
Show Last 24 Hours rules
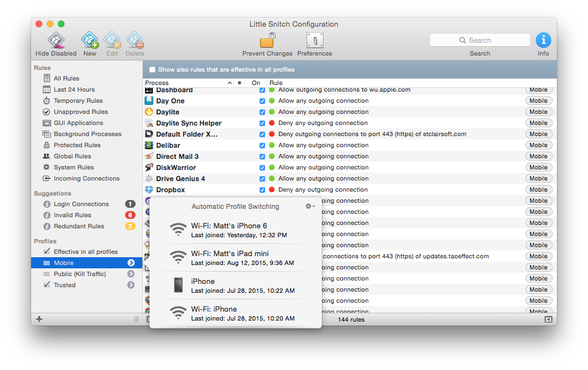[x=74, y=89]
